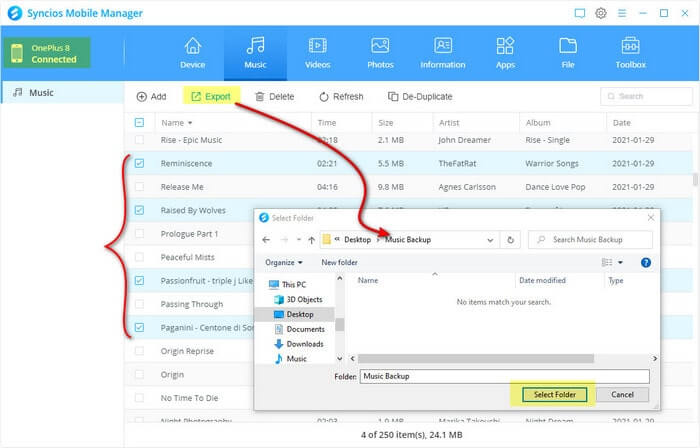
Task: Uncheck the Raised By Wolves checkbox
Action: (139, 210)
